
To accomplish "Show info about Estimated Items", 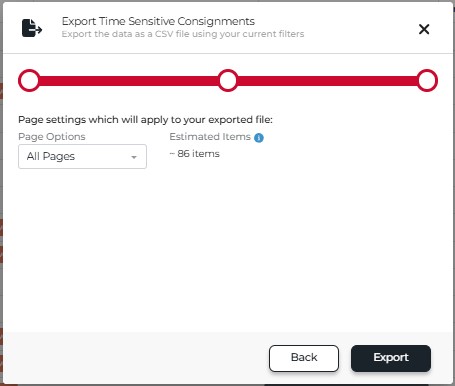I will click(259, 138).
